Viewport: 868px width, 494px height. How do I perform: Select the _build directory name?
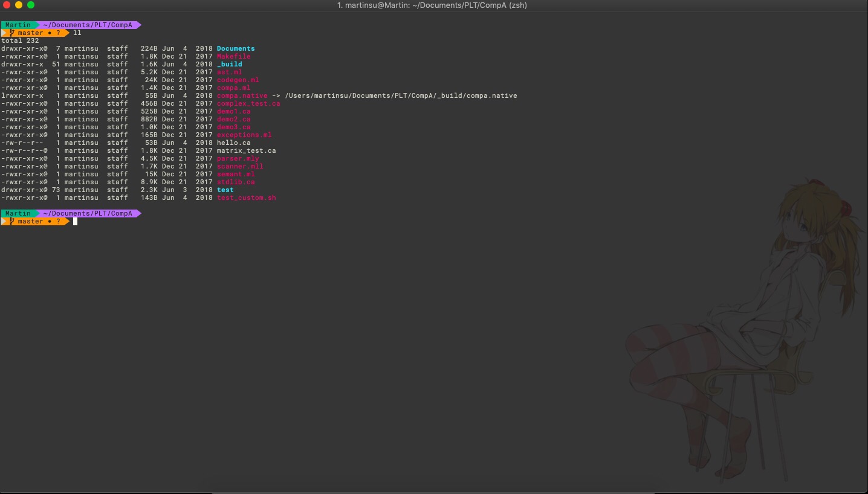point(229,64)
